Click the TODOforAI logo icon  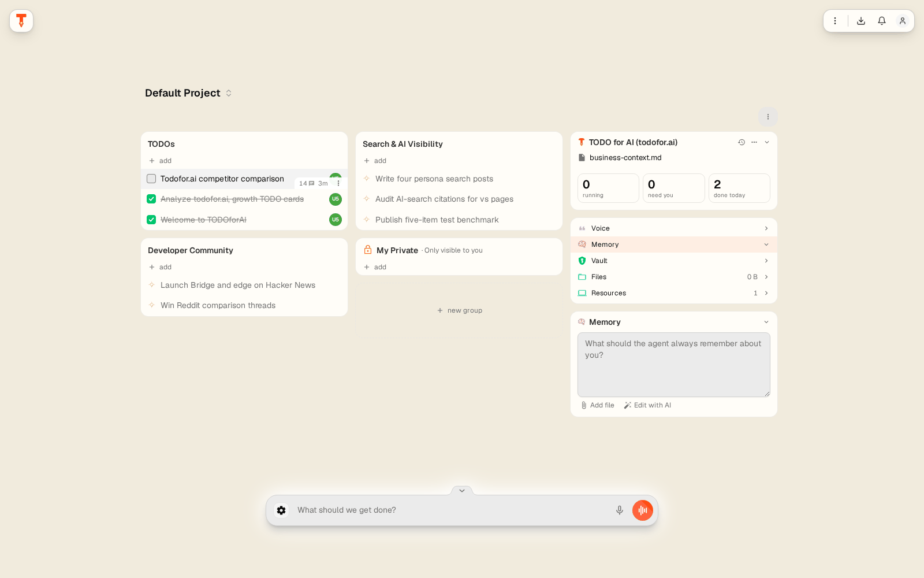click(x=21, y=21)
